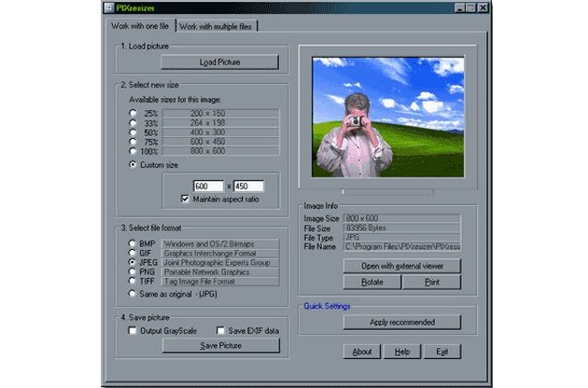Select the 50% size radio button

point(133,132)
